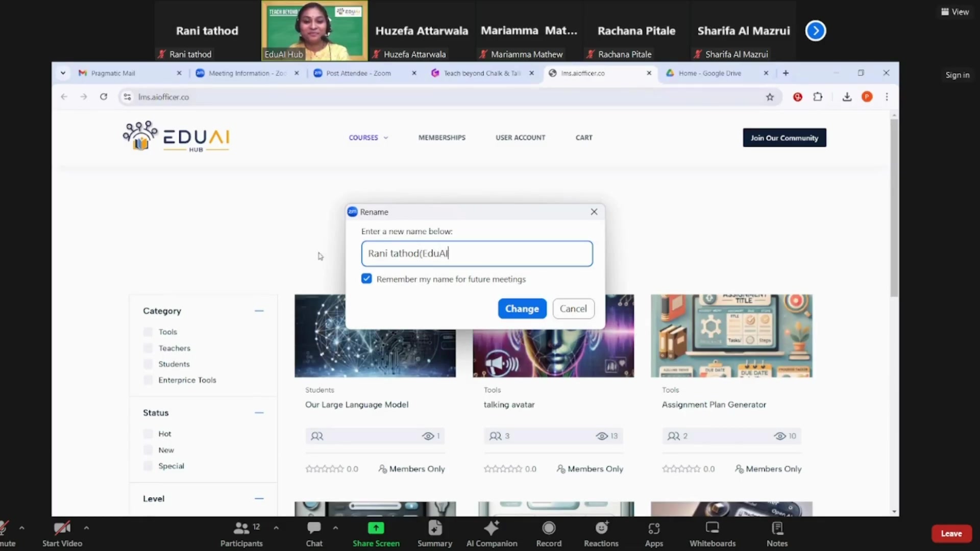Click Join Our Community button
980x551 pixels.
tap(784, 138)
